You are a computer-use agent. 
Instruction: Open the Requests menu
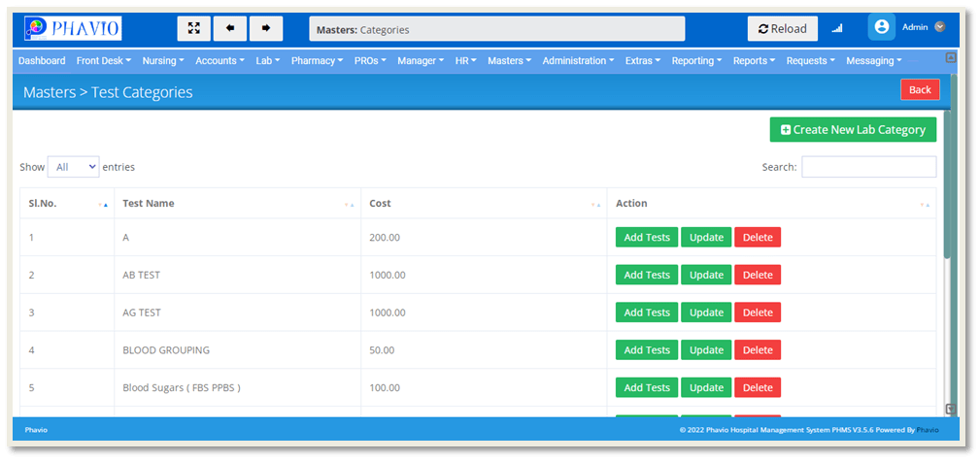tap(811, 60)
